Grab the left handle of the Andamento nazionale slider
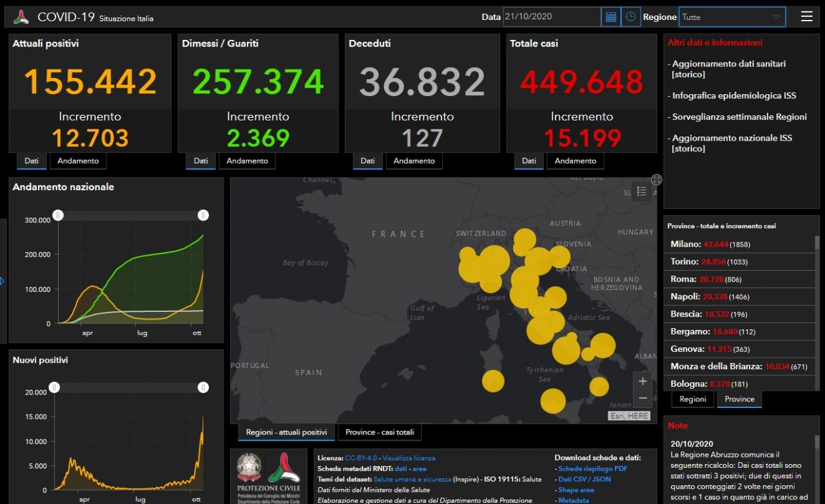This screenshot has height=504, width=825. (58, 215)
